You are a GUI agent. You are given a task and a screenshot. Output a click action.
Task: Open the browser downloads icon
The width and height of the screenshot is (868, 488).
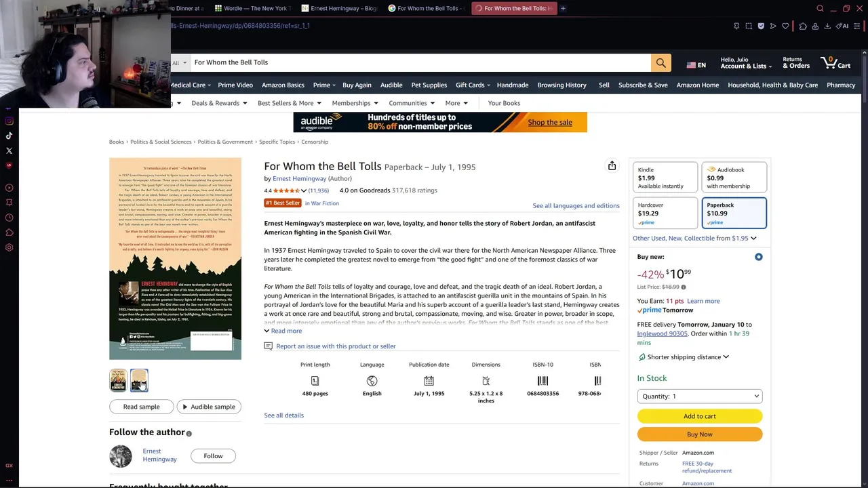(x=827, y=26)
